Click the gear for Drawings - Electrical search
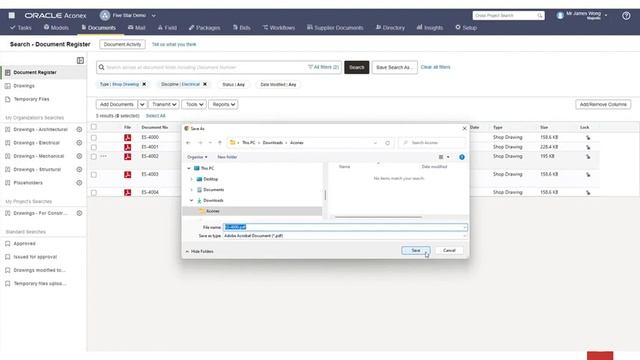640x360 pixels. [x=79, y=143]
